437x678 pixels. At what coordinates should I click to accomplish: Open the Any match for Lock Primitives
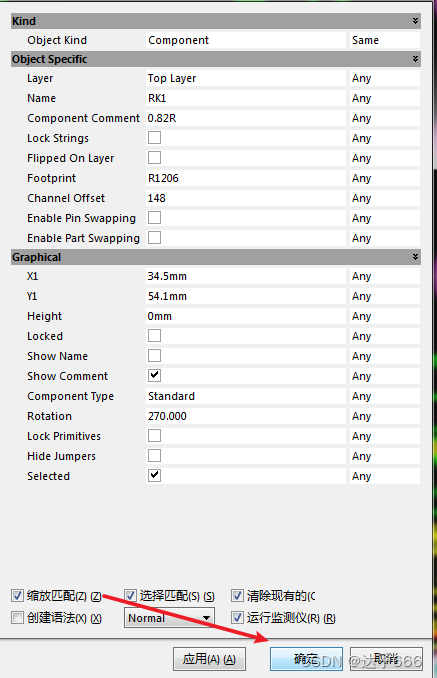(385, 436)
